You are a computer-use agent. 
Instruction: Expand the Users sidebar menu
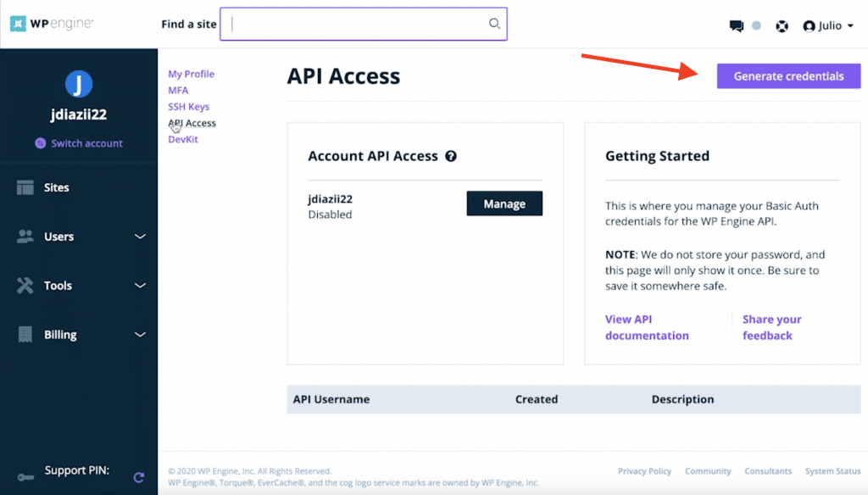tap(141, 236)
